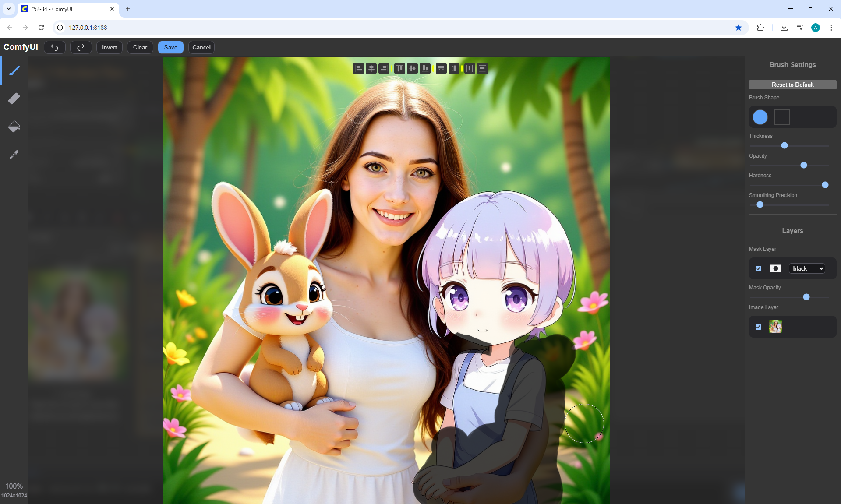841x504 pixels.
Task: Open the Chrome three-dot menu
Action: [831, 28]
